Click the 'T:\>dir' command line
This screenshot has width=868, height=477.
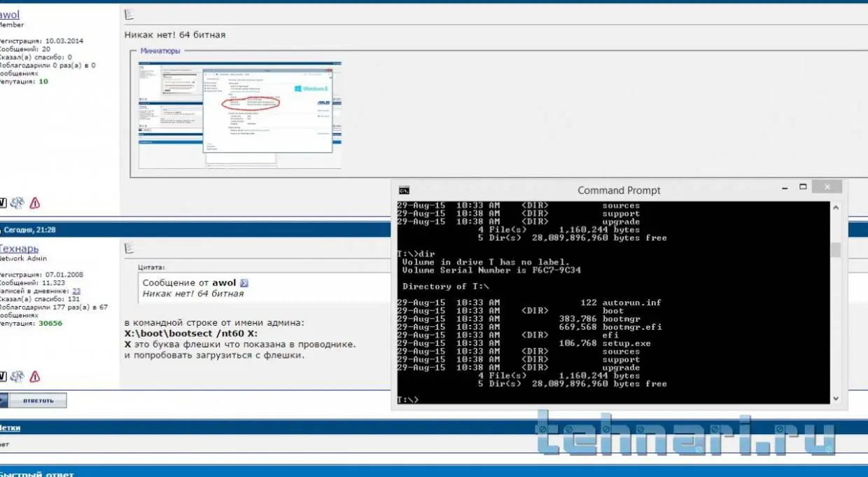tap(416, 254)
